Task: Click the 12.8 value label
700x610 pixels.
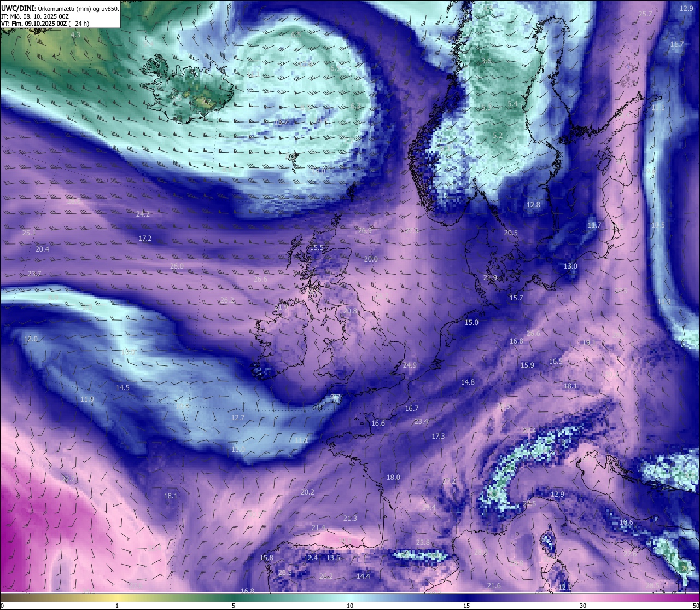Action: pyautogui.click(x=533, y=205)
